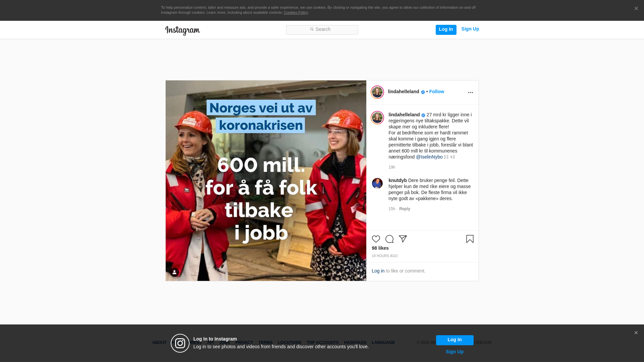Click the comment speech bubble icon
The height and width of the screenshot is (362, 644).
pos(389,239)
